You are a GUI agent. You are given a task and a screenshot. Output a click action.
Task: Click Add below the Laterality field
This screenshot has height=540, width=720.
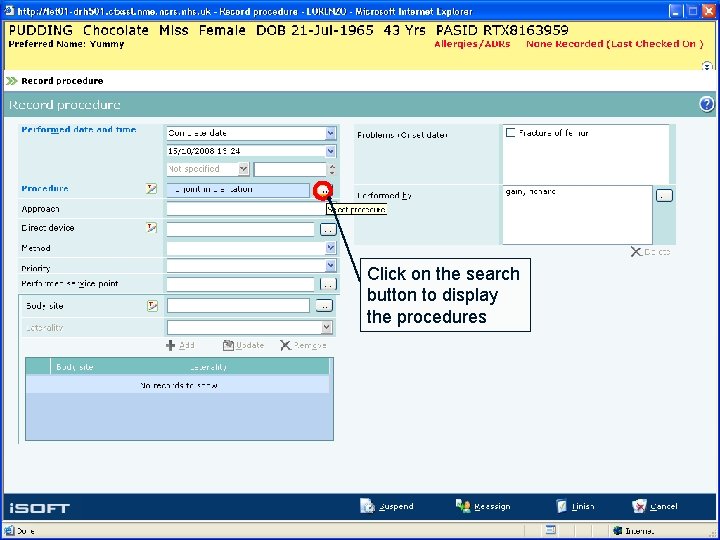pos(180,345)
